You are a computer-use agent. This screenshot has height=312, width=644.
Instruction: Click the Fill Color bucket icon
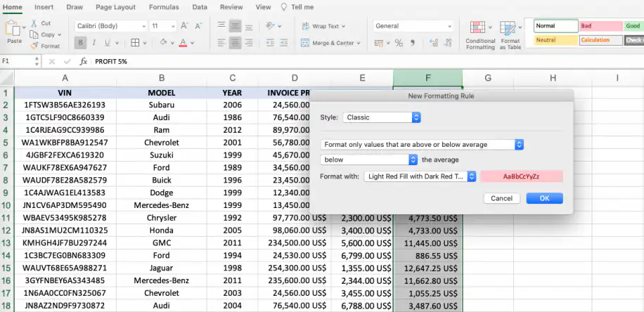(163, 42)
